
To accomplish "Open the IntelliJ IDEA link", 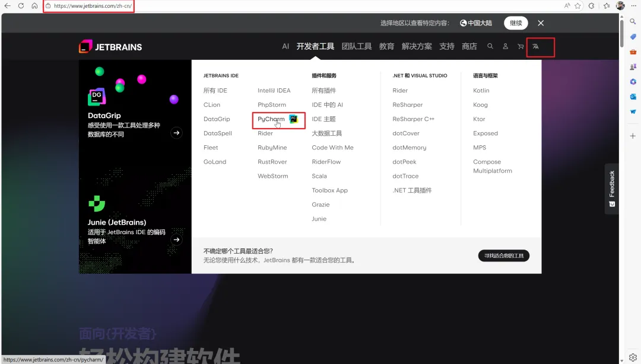I will (274, 90).
